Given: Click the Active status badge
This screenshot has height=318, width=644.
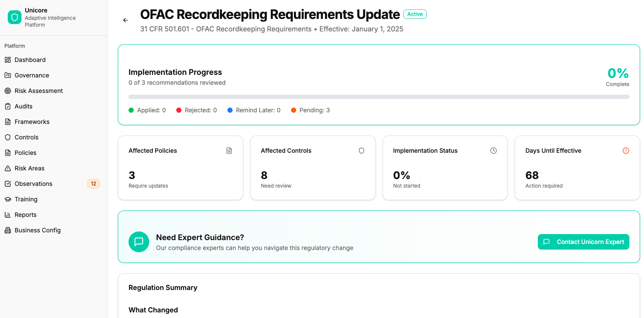Looking at the screenshot, I should tap(415, 14).
